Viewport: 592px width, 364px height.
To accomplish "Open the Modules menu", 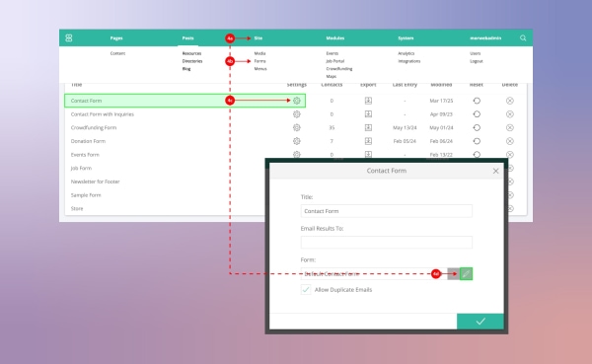I will click(335, 38).
